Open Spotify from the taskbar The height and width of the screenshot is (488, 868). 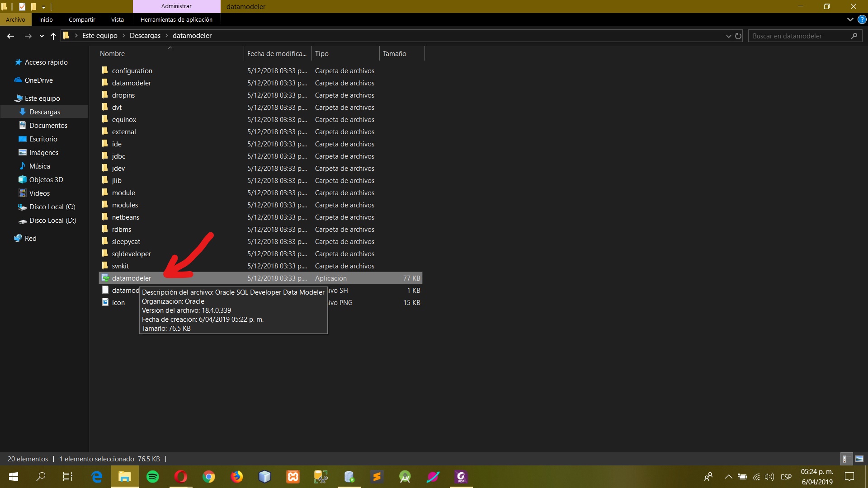(153, 477)
